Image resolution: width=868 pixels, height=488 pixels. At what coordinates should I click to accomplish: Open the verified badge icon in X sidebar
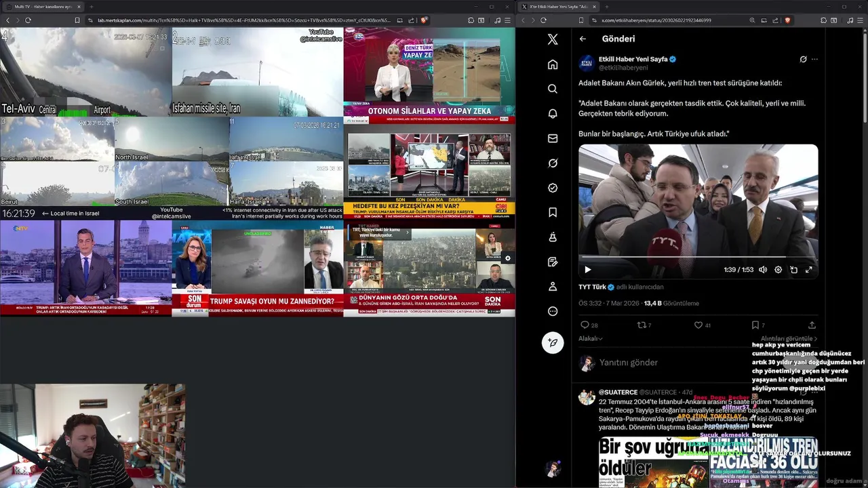(x=553, y=188)
